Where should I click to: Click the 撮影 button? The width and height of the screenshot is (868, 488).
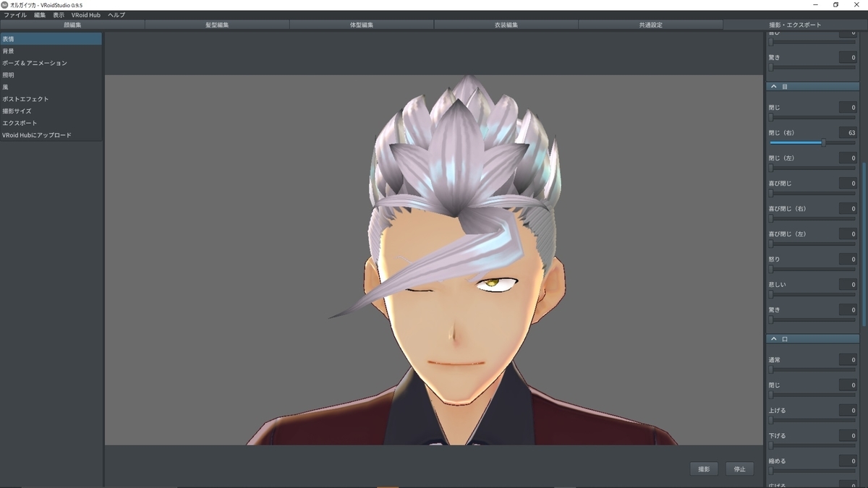point(704,469)
